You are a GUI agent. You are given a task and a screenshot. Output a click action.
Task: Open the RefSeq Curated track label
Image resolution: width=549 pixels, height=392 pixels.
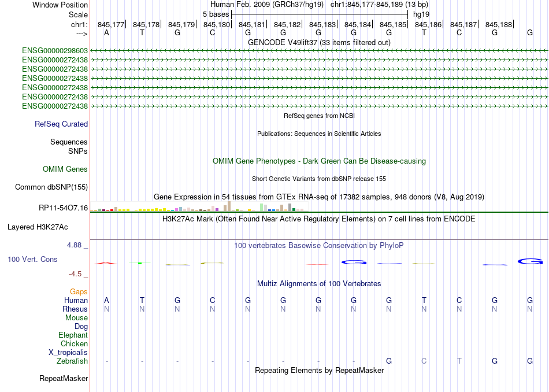point(61,124)
